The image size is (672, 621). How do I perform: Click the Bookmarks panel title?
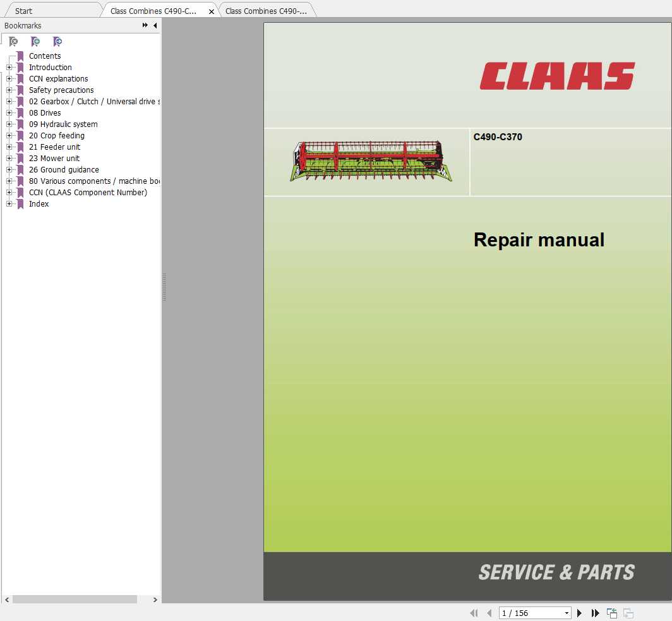pyautogui.click(x=23, y=26)
